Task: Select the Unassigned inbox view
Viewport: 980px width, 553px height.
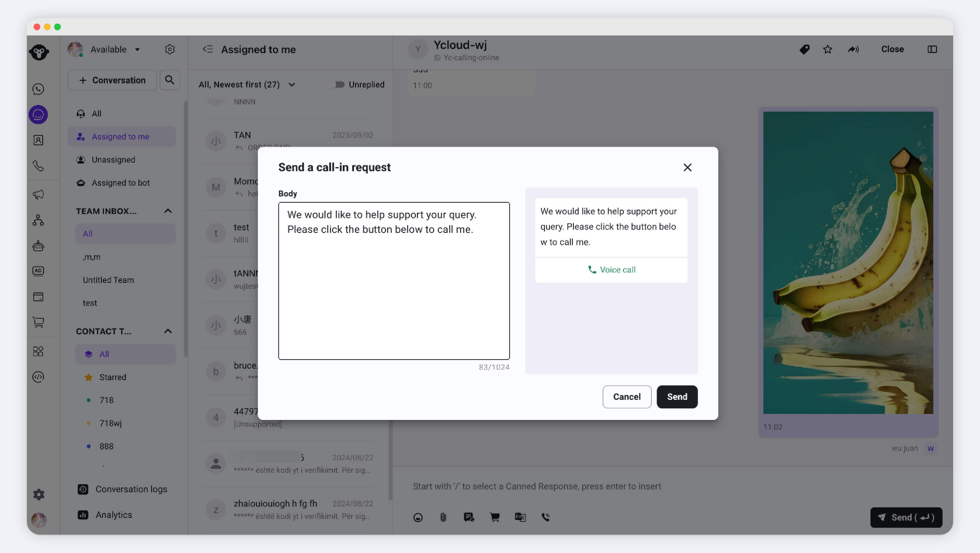Action: point(113,160)
